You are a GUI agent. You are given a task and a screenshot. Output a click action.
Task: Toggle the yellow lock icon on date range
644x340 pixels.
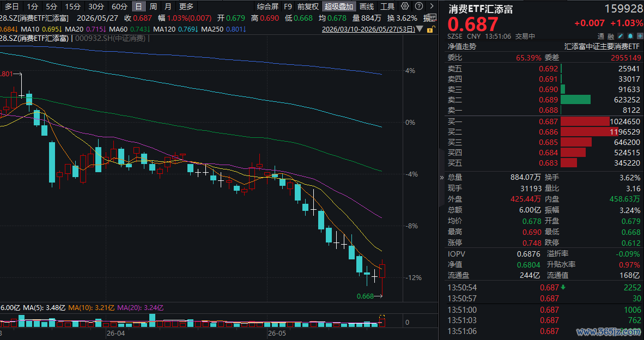[430, 29]
